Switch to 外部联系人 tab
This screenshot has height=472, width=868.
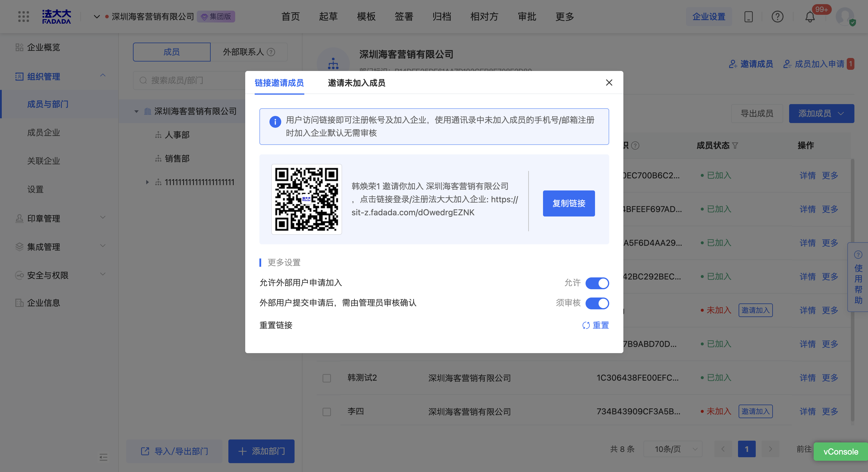(249, 52)
